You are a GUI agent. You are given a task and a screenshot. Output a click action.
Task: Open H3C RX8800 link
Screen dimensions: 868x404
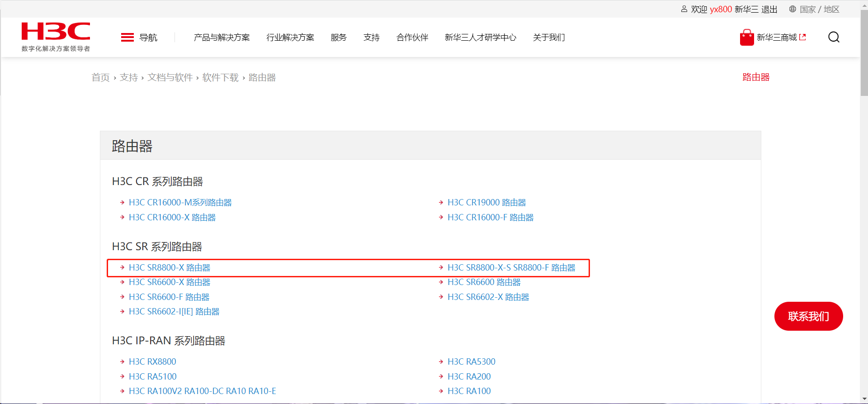152,362
